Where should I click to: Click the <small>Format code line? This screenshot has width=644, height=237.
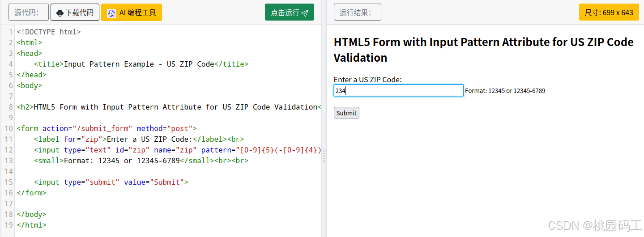point(141,161)
